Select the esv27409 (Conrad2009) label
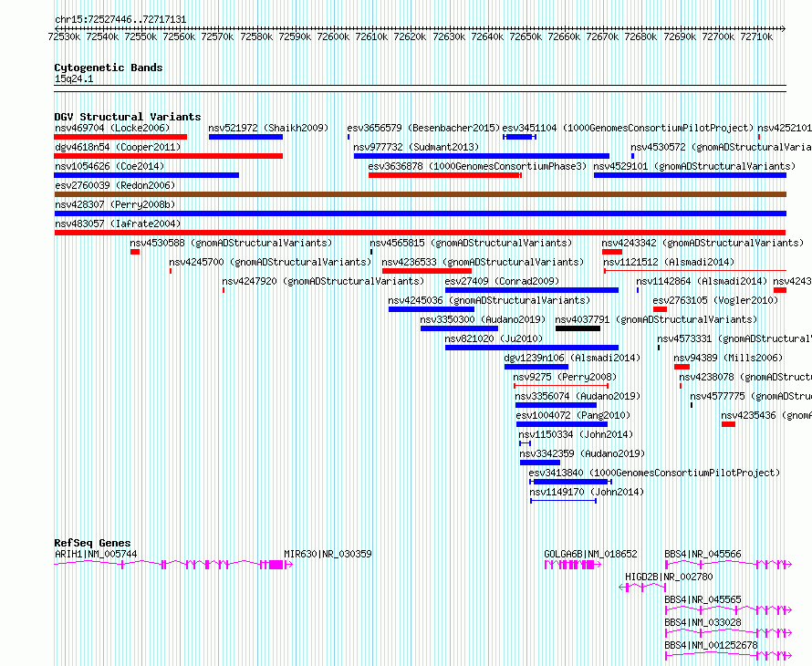812x666 pixels. click(x=502, y=281)
